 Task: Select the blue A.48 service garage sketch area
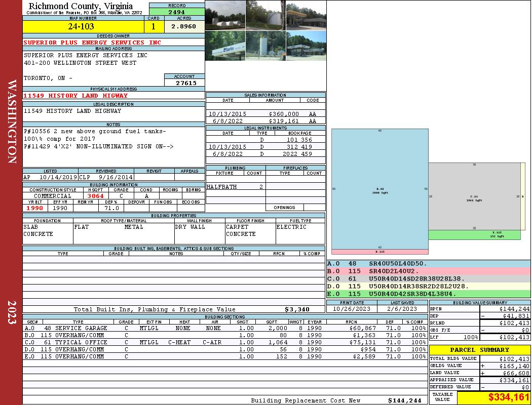[x=379, y=189]
